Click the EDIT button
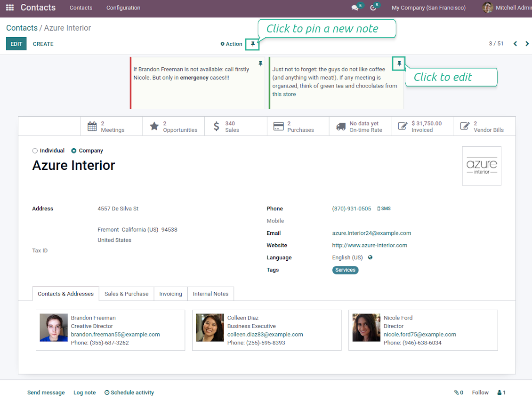The height and width of the screenshot is (401, 532). [x=16, y=44]
